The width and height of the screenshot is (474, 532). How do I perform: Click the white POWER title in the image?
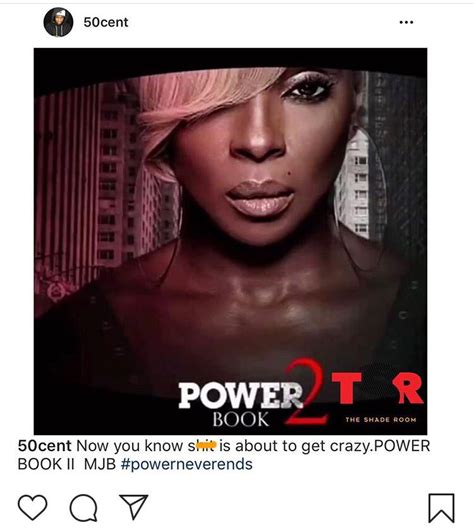click(240, 395)
